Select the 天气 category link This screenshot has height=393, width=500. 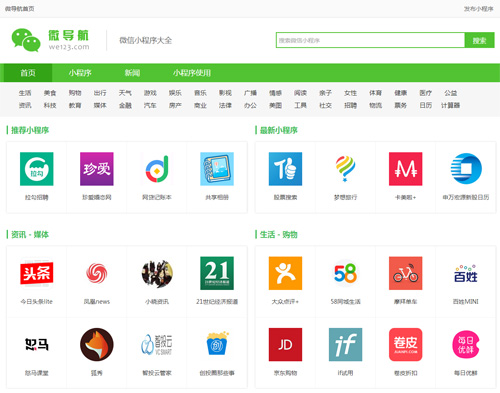coord(125,93)
